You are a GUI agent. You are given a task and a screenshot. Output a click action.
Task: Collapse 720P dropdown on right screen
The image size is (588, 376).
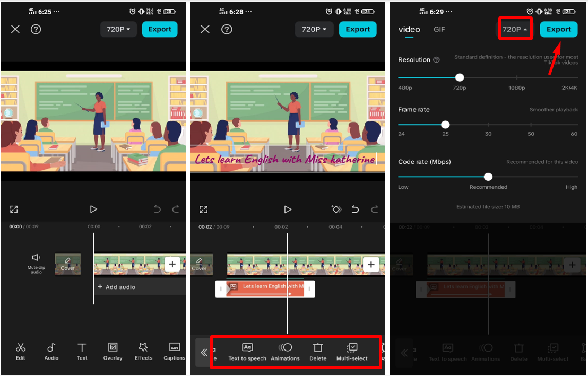tap(515, 29)
